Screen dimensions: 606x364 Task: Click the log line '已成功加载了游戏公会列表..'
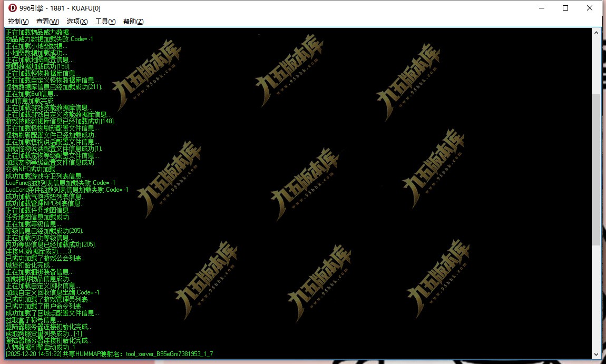point(45,259)
